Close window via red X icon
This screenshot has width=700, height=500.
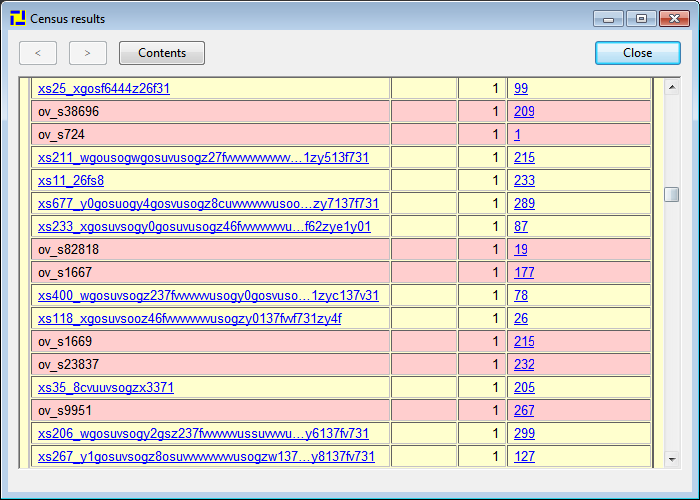point(675,19)
